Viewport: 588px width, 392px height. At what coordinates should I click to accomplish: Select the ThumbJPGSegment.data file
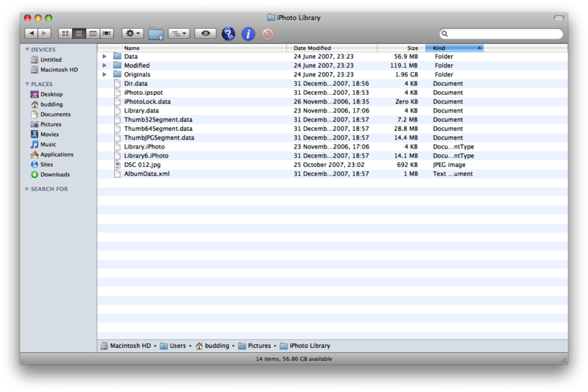332,138
